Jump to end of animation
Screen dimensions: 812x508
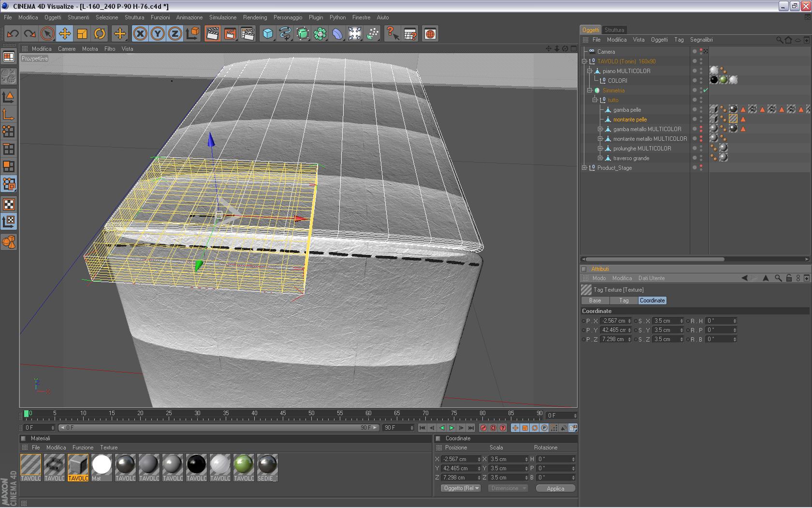(471, 428)
